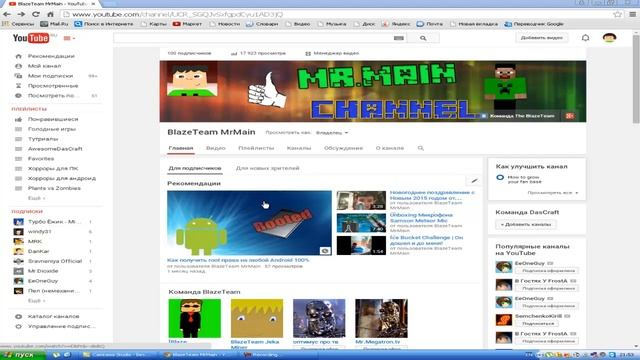Viewport: 640px width, 360px height.
Task: Switch to the Обсуждение tab
Action: (x=343, y=148)
